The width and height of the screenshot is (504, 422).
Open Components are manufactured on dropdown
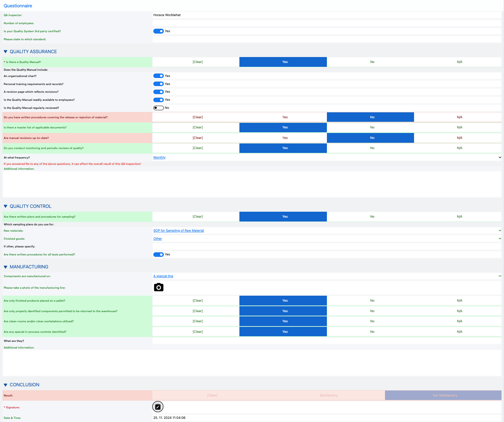click(327, 276)
